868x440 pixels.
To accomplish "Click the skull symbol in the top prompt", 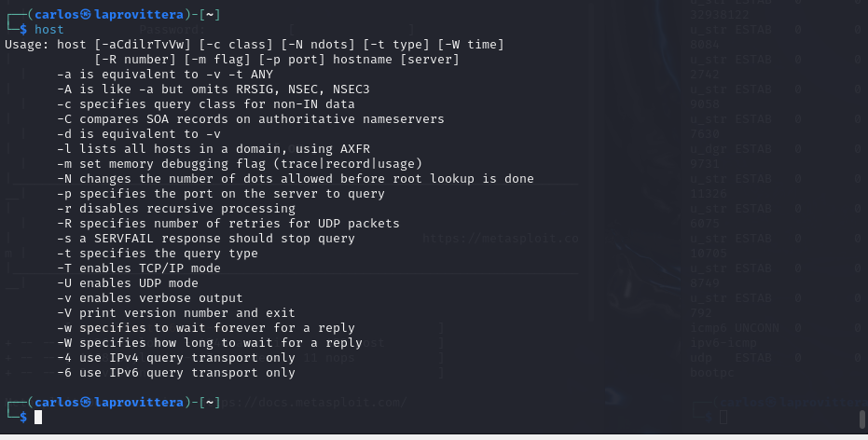I will click(86, 14).
